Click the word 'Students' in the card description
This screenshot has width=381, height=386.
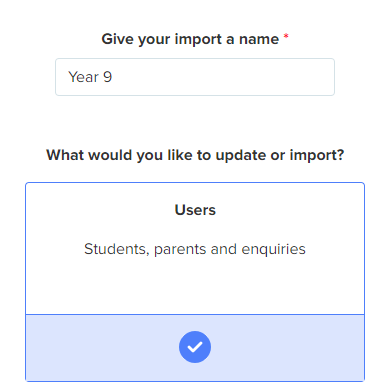(115, 249)
